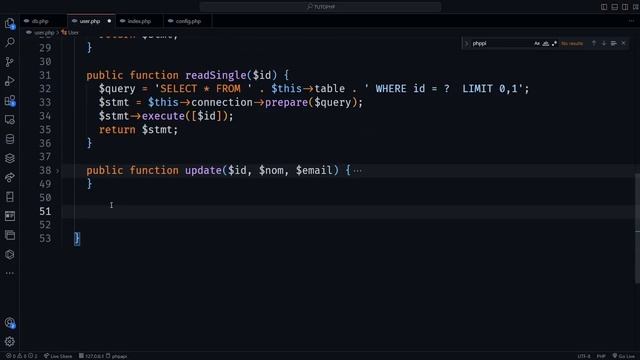Screen dimensions: 640x360
Task: Toggle the secondary side bar layout icon
Action: point(625,7)
